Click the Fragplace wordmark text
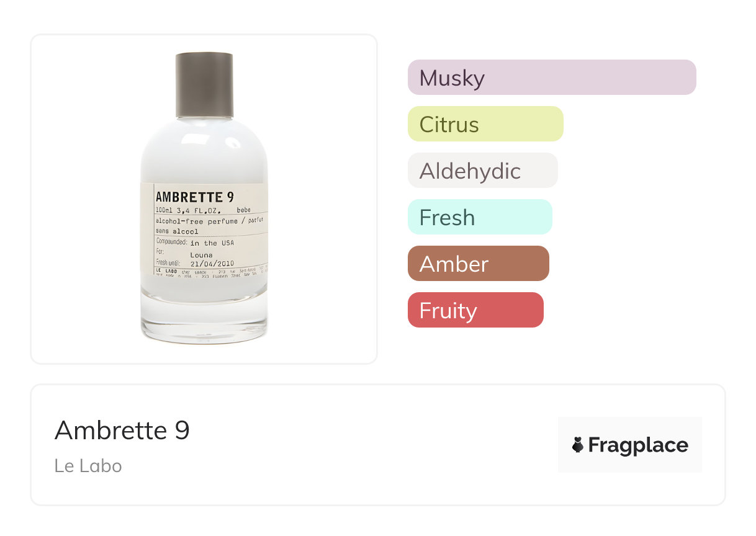This screenshot has height=536, width=756. click(x=638, y=445)
